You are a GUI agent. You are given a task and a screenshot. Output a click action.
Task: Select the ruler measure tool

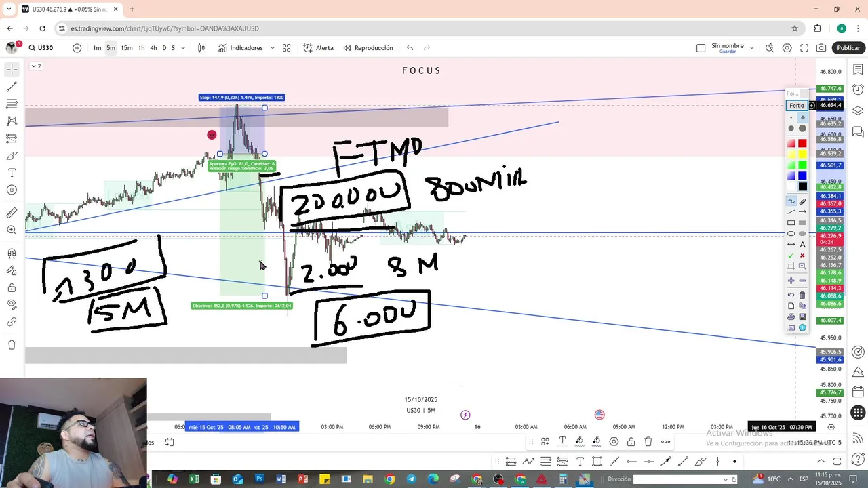click(12, 213)
